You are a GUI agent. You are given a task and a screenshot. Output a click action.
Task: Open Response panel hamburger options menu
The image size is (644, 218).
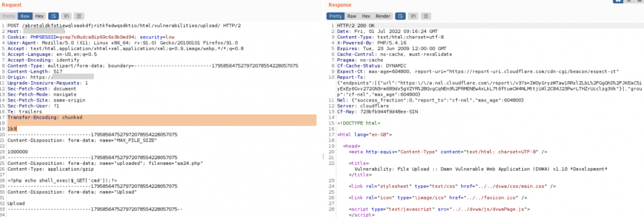tap(426, 16)
